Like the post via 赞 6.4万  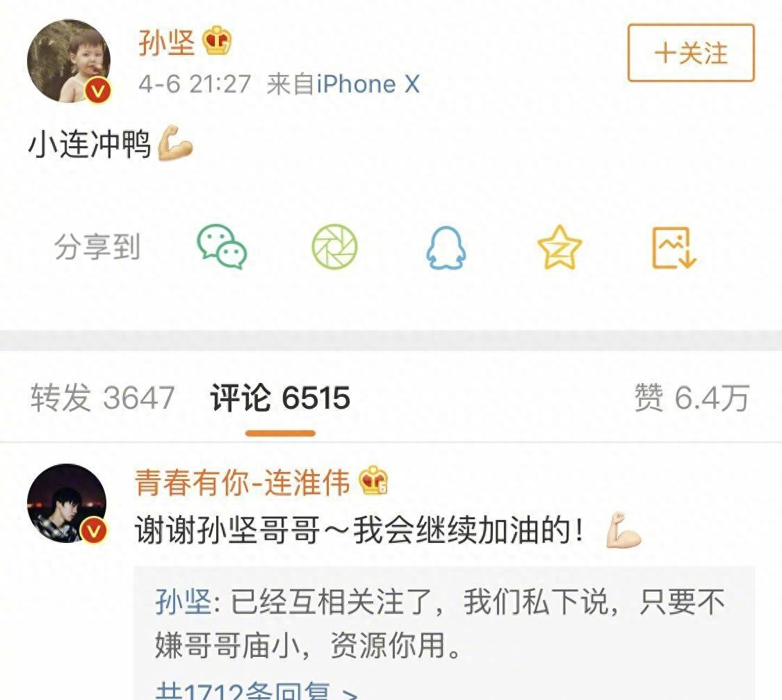click(692, 398)
